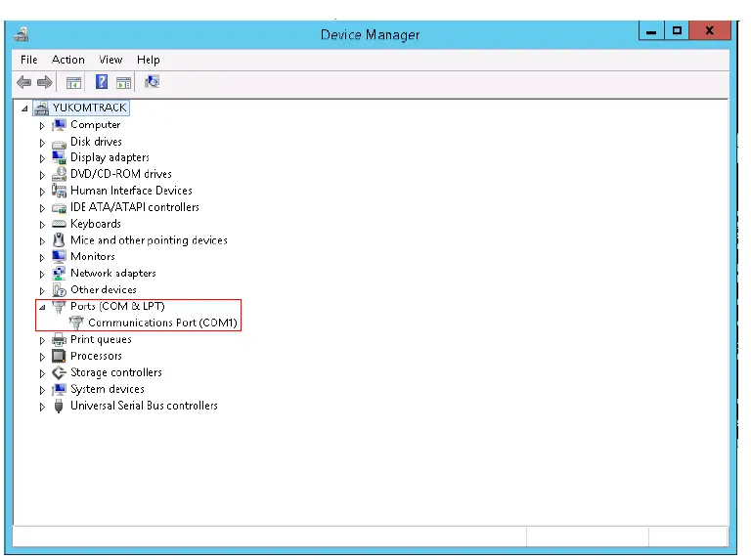
Task: Click the Keyboards icon
Action: pos(59,224)
